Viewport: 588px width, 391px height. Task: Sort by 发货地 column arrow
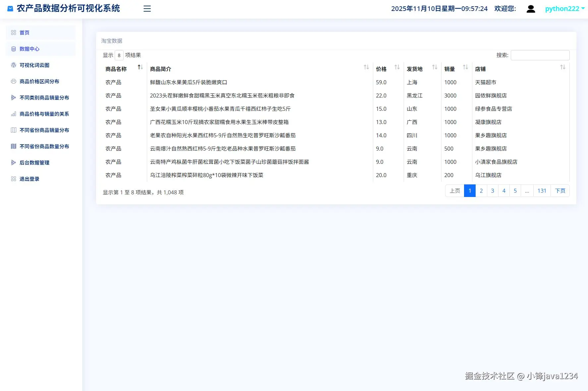point(435,67)
